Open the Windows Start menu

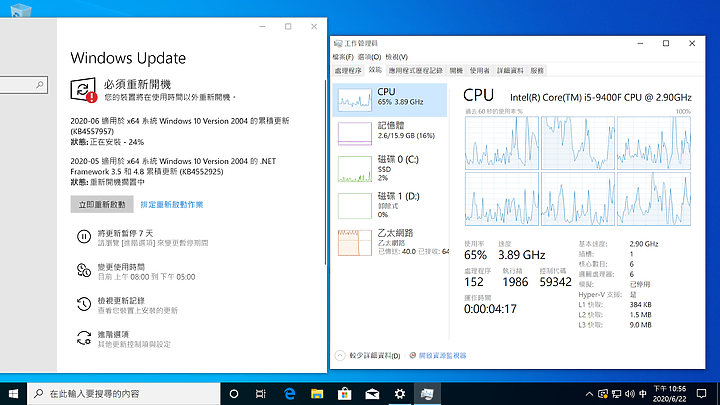[x=13, y=394]
